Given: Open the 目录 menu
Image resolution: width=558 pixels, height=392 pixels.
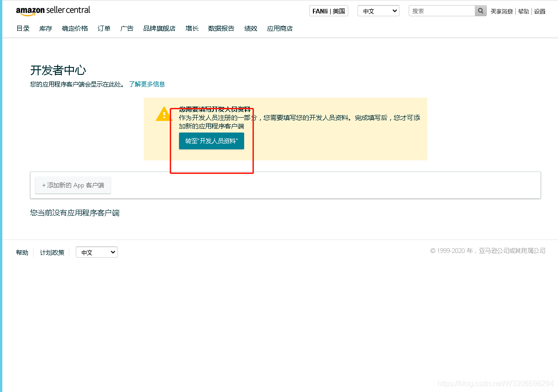Looking at the screenshot, I should point(23,28).
